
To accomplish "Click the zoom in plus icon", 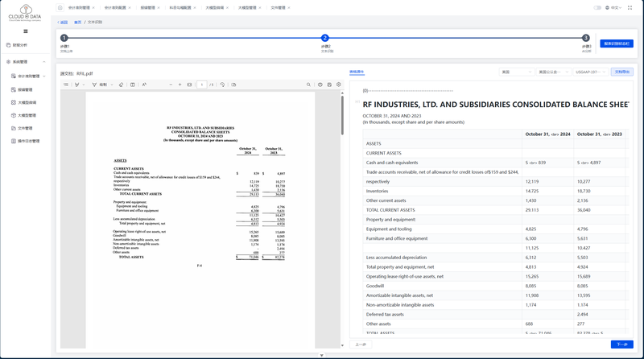I will (180, 85).
